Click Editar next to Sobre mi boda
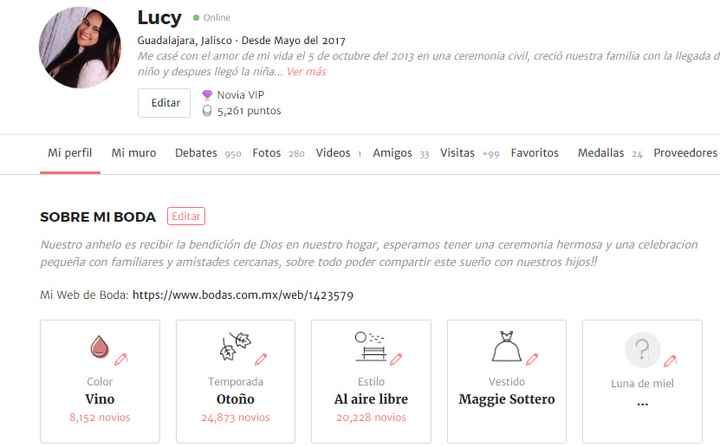This screenshot has height=446, width=720. (186, 216)
